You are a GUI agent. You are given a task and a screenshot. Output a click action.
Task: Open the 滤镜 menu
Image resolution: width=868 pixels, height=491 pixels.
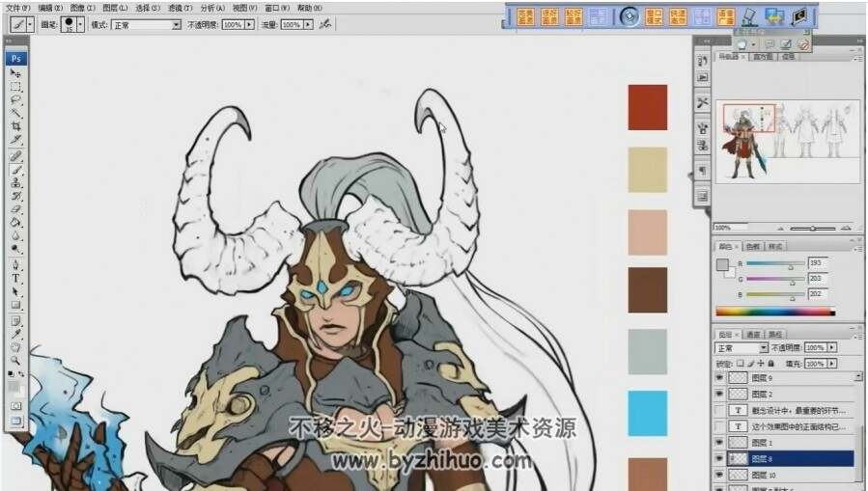pyautogui.click(x=180, y=8)
